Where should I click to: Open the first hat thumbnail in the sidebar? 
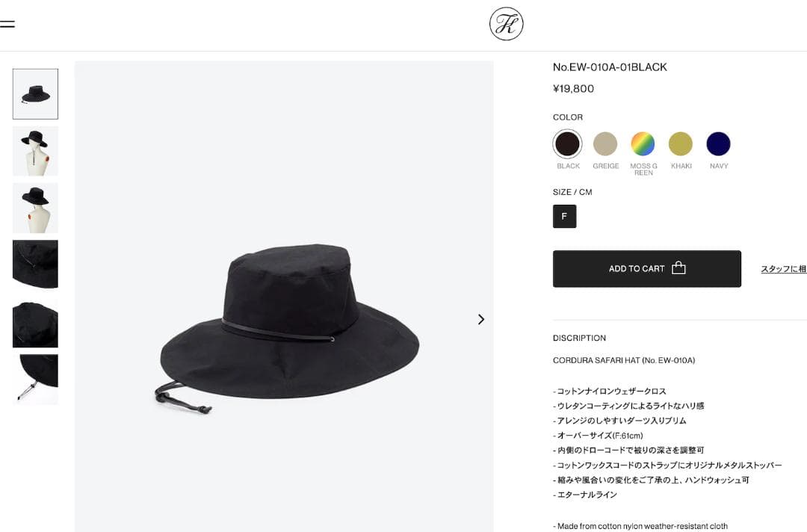tap(34, 93)
